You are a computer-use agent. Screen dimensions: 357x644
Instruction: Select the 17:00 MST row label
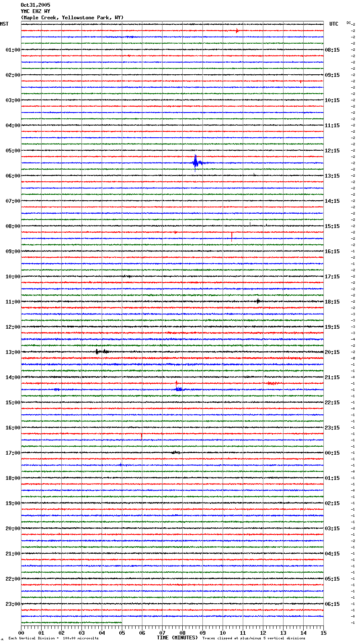point(13,453)
